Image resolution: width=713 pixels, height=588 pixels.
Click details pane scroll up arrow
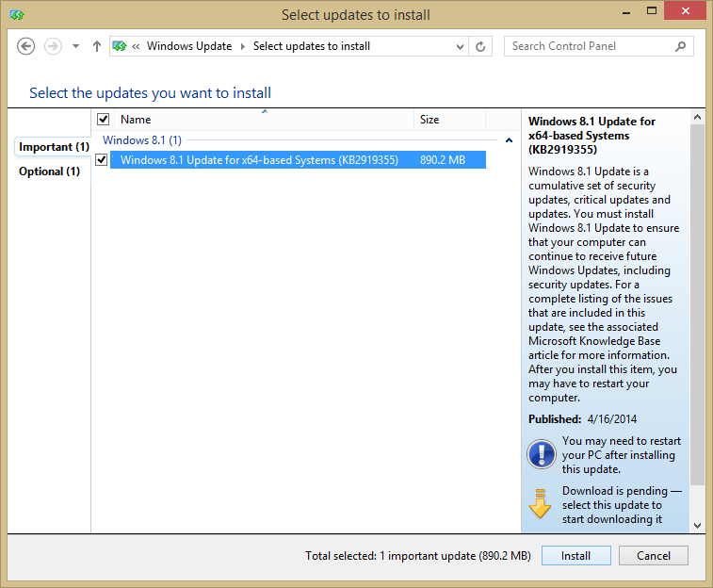coord(697,118)
